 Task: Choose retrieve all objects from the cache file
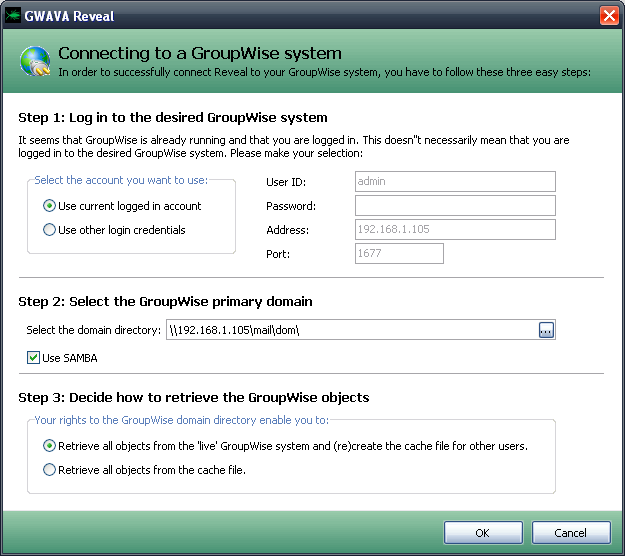click(144, 470)
